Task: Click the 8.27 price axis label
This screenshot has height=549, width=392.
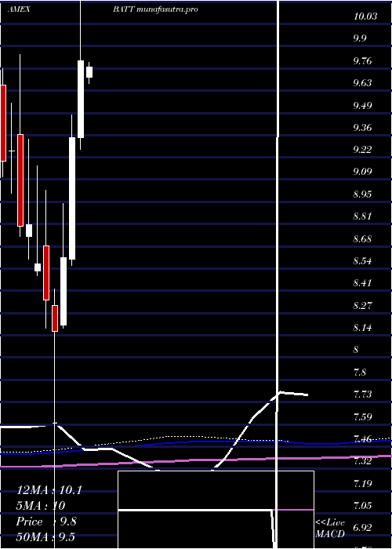Action: click(x=362, y=306)
